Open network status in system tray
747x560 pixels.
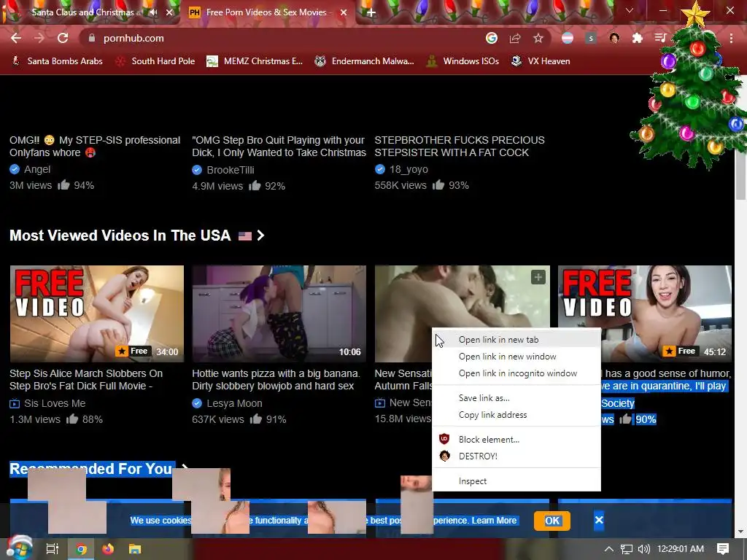[x=627, y=549]
